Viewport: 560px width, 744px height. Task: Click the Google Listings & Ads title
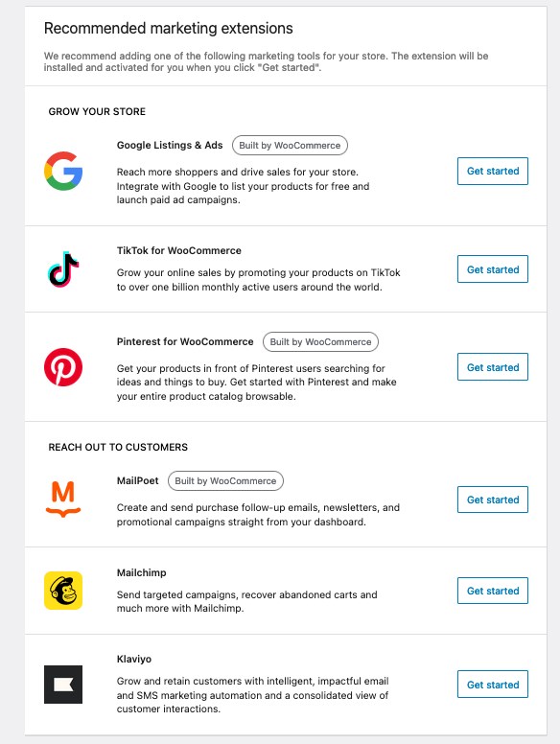click(170, 145)
